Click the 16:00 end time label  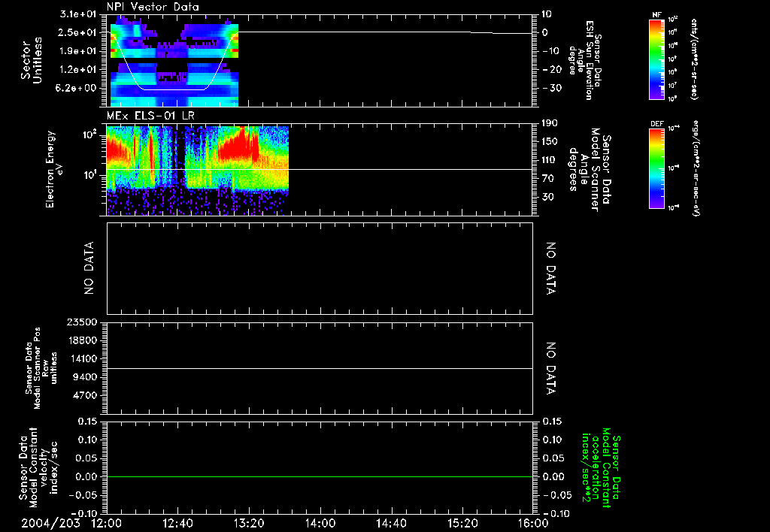coord(533,523)
